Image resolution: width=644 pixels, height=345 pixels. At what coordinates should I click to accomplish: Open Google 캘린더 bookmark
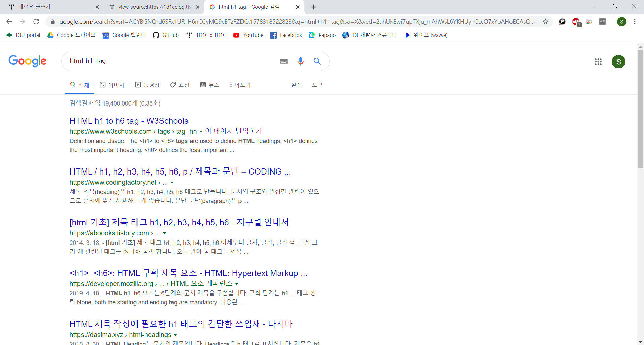pos(124,35)
